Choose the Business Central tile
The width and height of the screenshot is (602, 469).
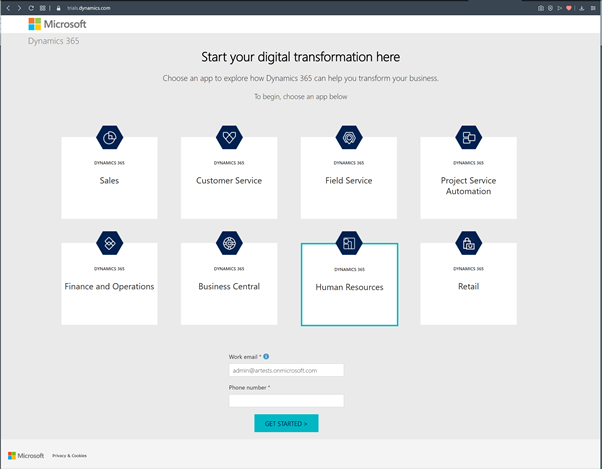pyautogui.click(x=229, y=286)
